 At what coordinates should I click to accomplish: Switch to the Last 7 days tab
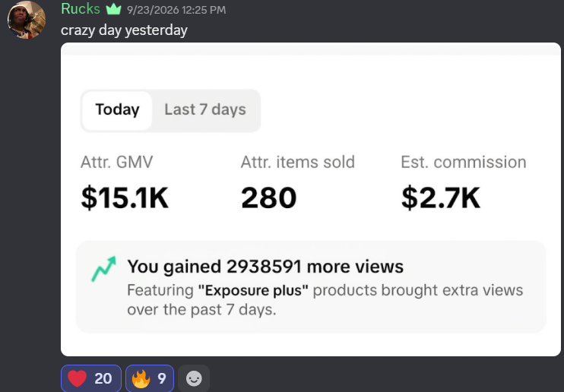[205, 109]
